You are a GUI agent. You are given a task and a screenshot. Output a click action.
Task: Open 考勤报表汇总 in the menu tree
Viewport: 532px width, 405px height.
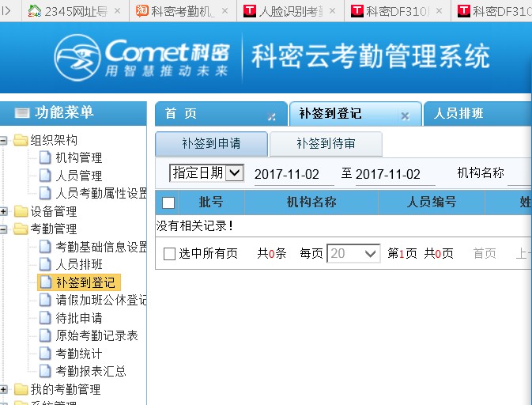[91, 371]
